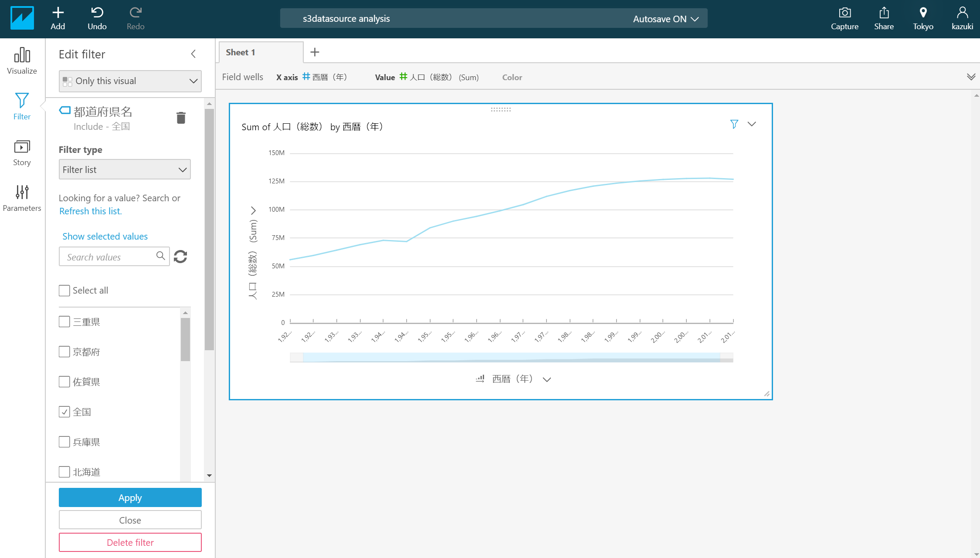
Task: Click the Refresh this list link
Action: (91, 211)
